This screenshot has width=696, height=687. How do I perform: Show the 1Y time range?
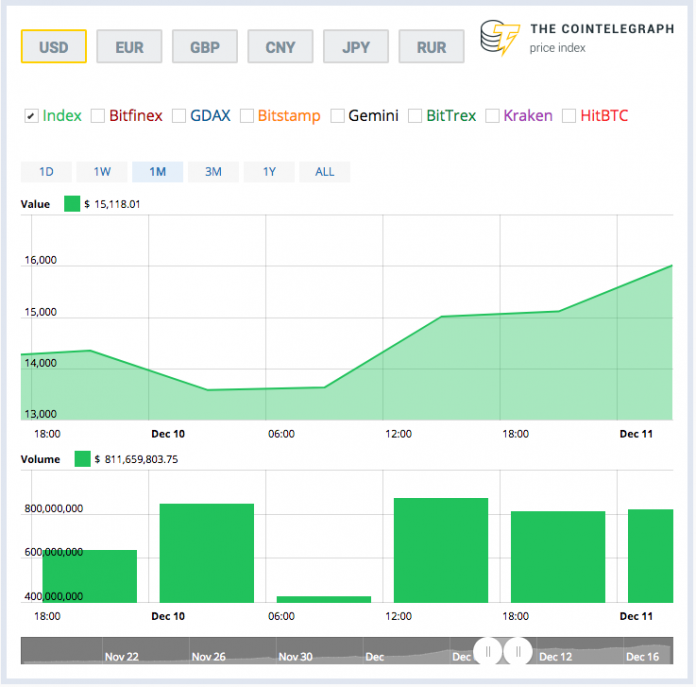(x=269, y=171)
